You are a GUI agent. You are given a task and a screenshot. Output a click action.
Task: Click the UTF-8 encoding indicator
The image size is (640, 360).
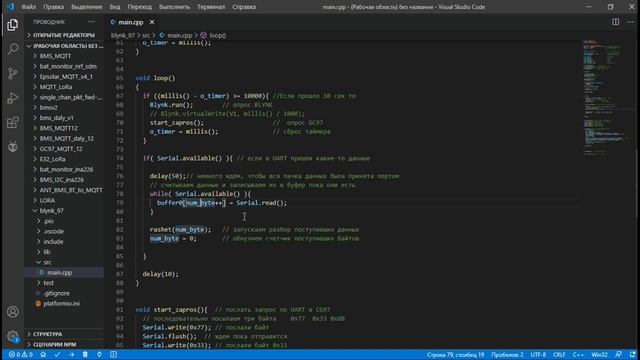538,355
